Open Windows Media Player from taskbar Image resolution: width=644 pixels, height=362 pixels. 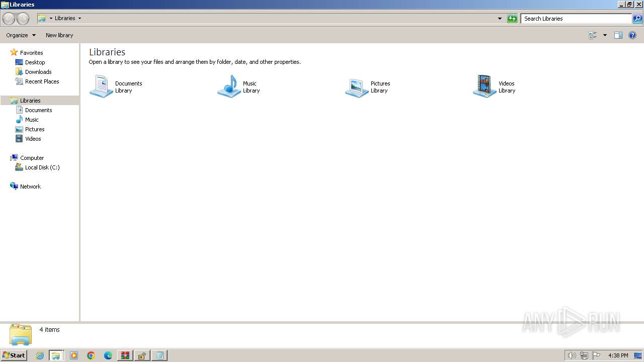point(74,355)
